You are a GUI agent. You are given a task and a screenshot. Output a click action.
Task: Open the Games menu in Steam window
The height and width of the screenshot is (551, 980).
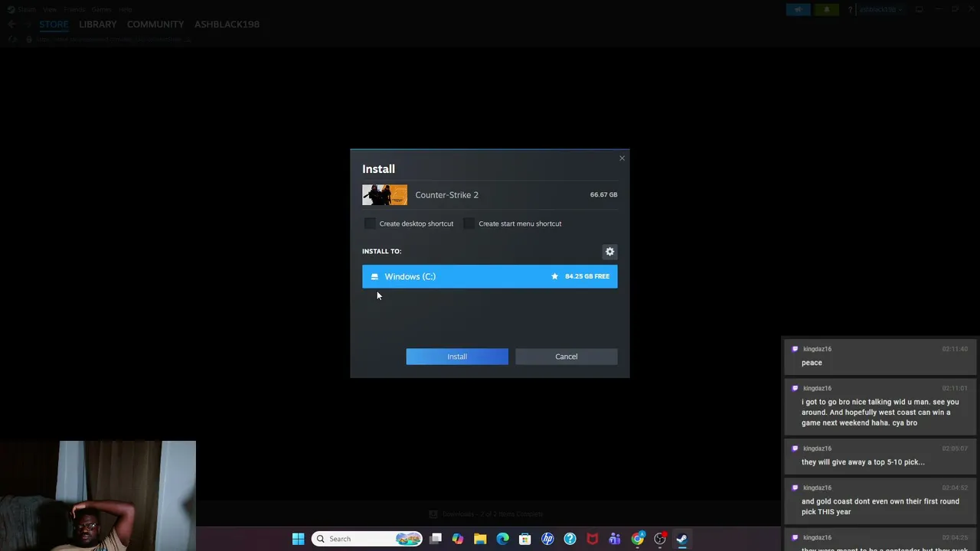pos(101,9)
